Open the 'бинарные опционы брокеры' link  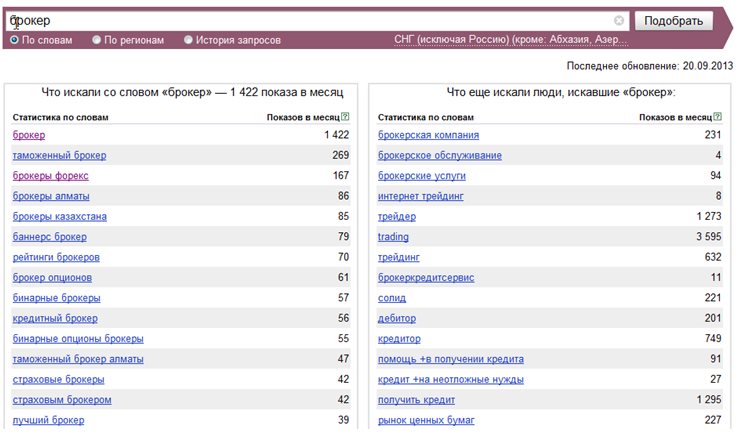(78, 339)
